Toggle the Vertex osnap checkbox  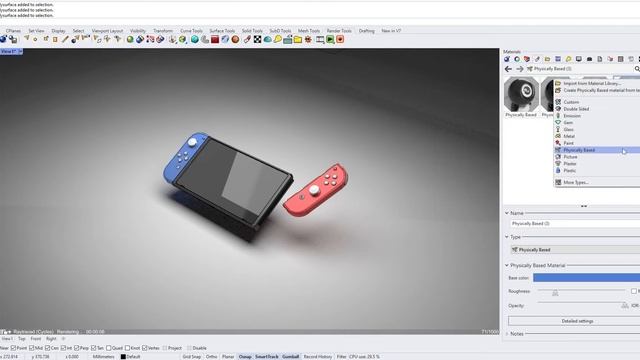[x=144, y=348]
